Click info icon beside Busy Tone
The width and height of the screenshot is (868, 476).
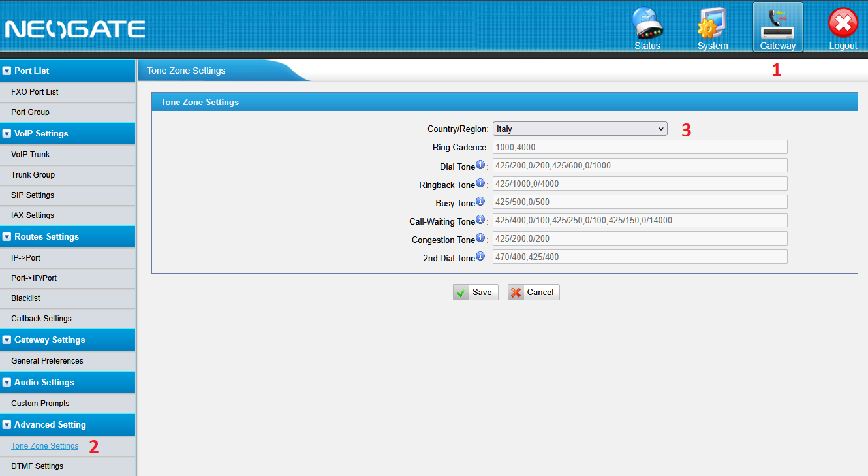[480, 202]
